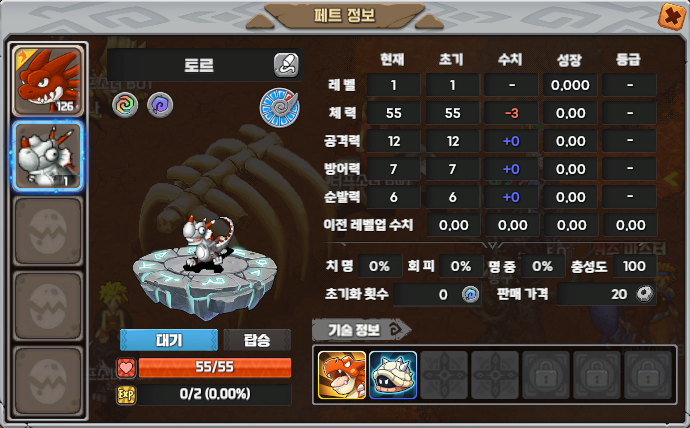The width and height of the screenshot is (690, 428).
Task: Expand the divider arrow below 이전 레벨업 수치
Action: [492, 245]
